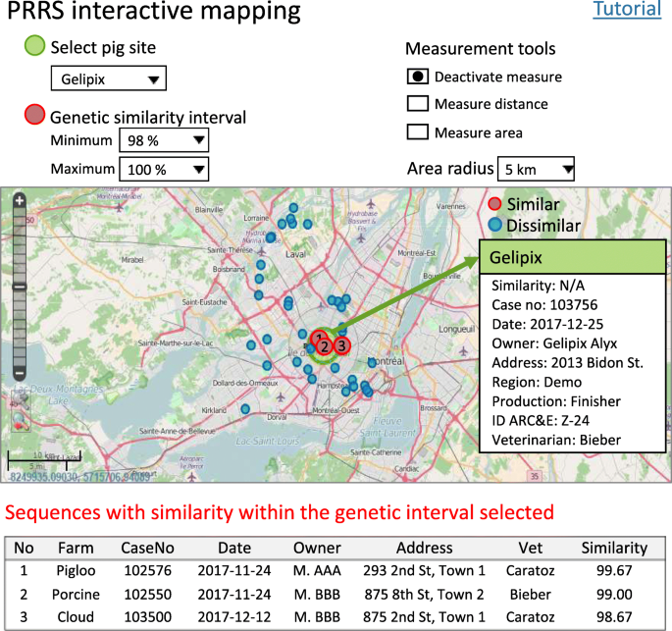
Task: Open the Maximum similarity 100 % dropdown
Action: point(163,169)
